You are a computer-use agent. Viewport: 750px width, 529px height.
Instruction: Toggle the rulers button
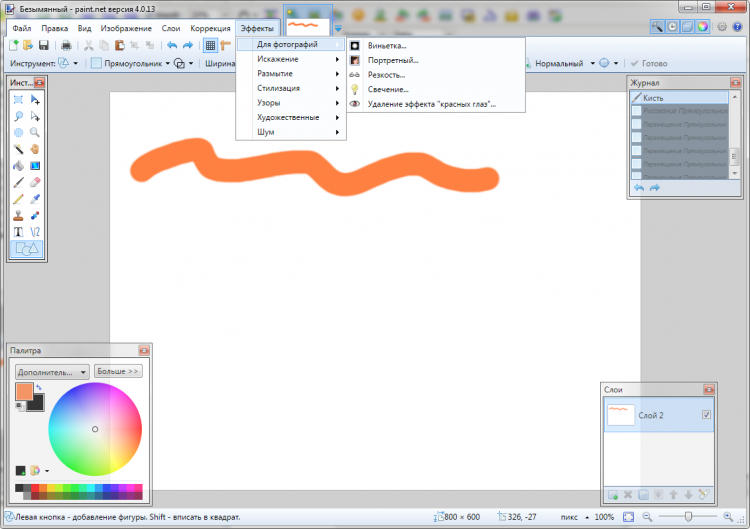[225, 45]
